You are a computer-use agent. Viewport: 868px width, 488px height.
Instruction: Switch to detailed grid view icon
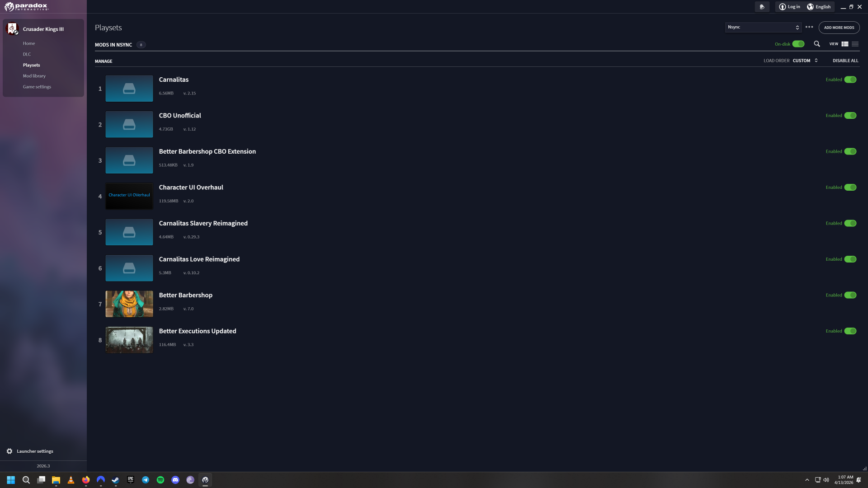tap(844, 44)
